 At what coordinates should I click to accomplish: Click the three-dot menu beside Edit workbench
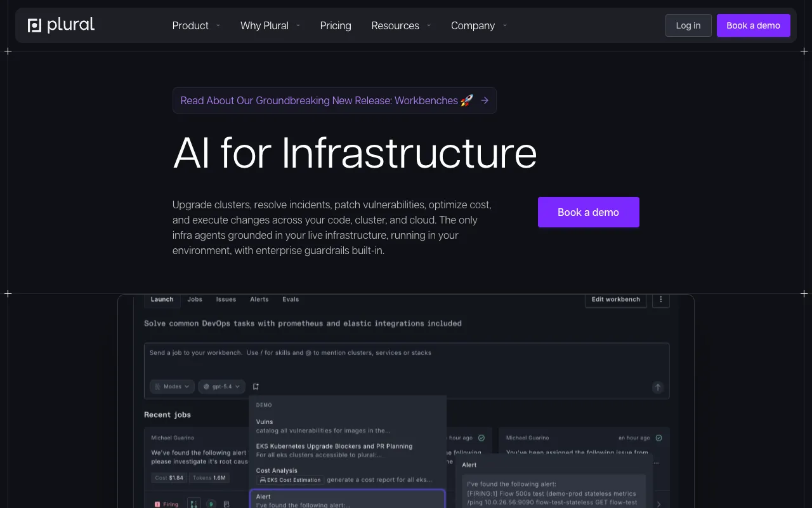click(661, 299)
